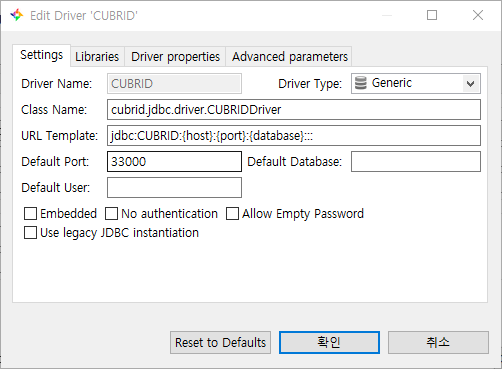Click the URL Template label
Image resolution: width=502 pixels, height=369 pixels.
[59, 136]
